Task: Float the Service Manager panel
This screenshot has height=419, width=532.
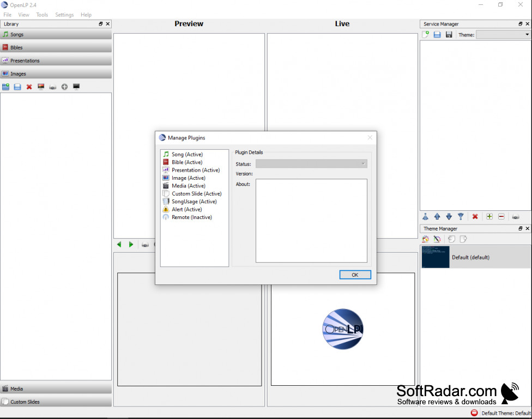Action: [521, 24]
